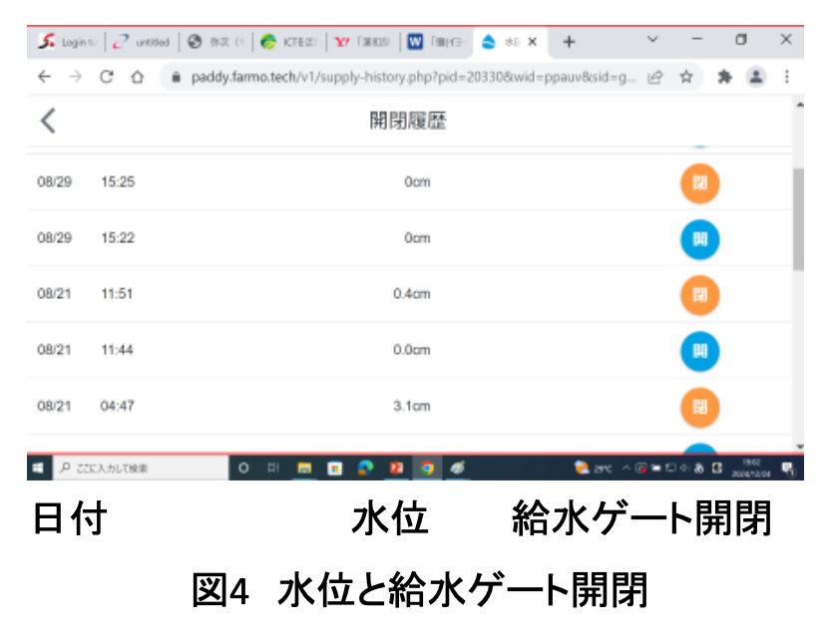Go back using the page's left chevron
Screen dimensions: 830x644
click(x=48, y=121)
